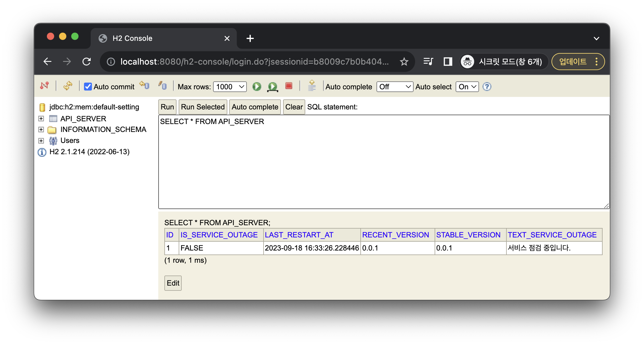Click the browser Back arrow
Viewport: 644px width, 345px height.
coord(47,62)
